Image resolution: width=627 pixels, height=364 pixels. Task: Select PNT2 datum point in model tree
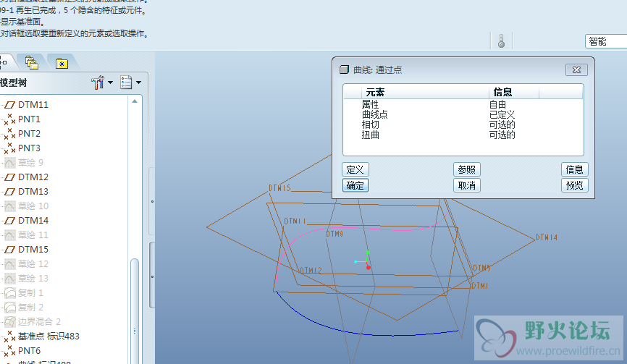click(30, 134)
